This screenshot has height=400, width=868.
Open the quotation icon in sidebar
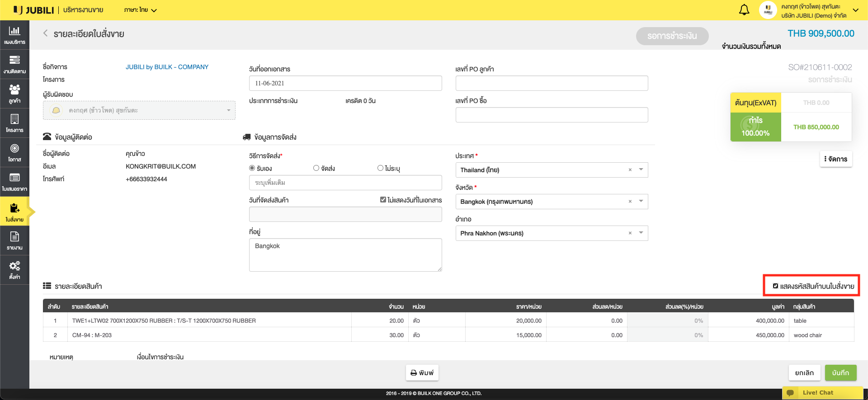(14, 178)
